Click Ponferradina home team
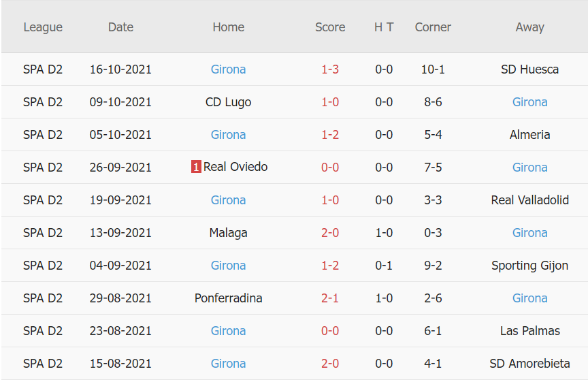 (228, 298)
